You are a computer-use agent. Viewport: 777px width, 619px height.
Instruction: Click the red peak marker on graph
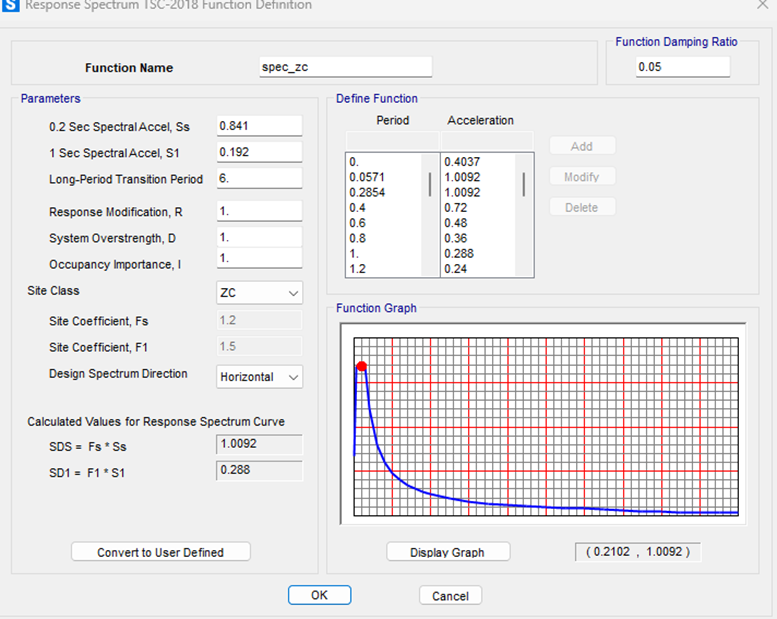click(362, 367)
